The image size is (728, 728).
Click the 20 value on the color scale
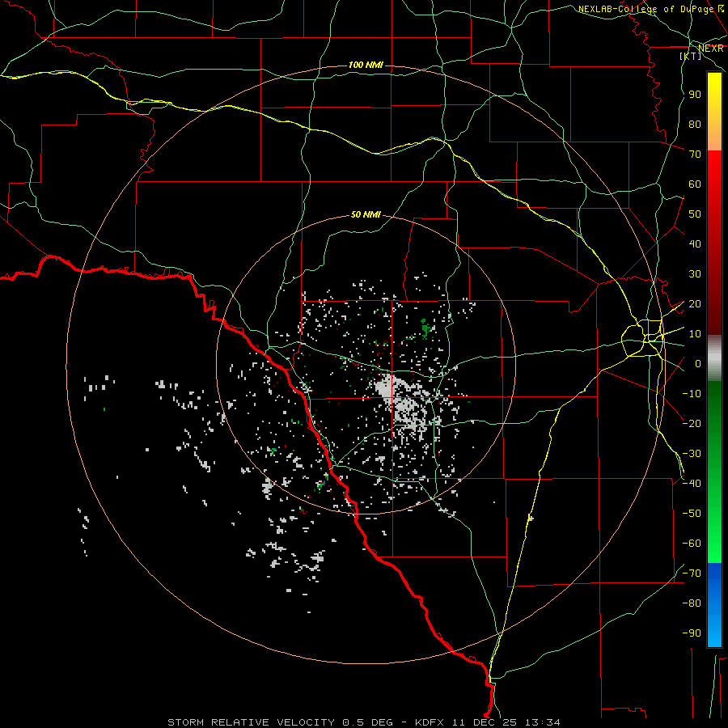click(695, 304)
